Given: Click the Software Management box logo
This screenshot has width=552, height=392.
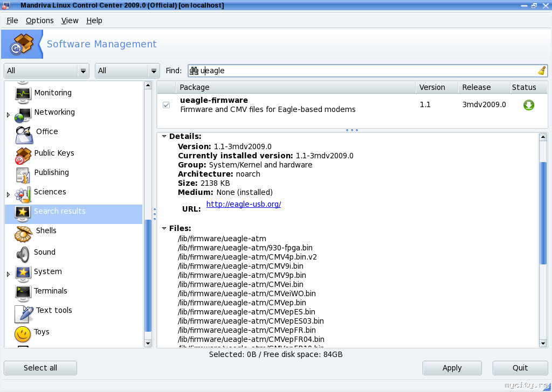Looking at the screenshot, I should (21, 44).
